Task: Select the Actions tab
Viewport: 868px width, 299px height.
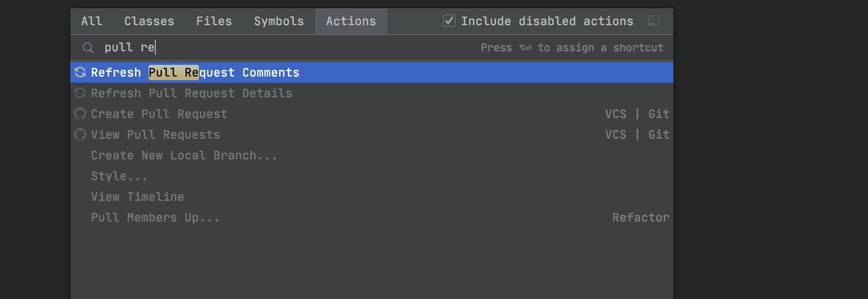Action: click(x=351, y=21)
